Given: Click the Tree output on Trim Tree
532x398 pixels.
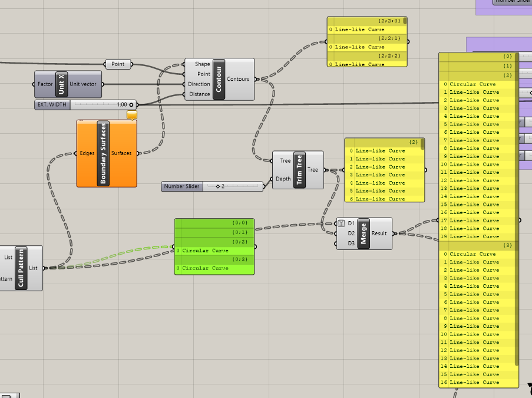Looking at the screenshot, I should click(312, 169).
